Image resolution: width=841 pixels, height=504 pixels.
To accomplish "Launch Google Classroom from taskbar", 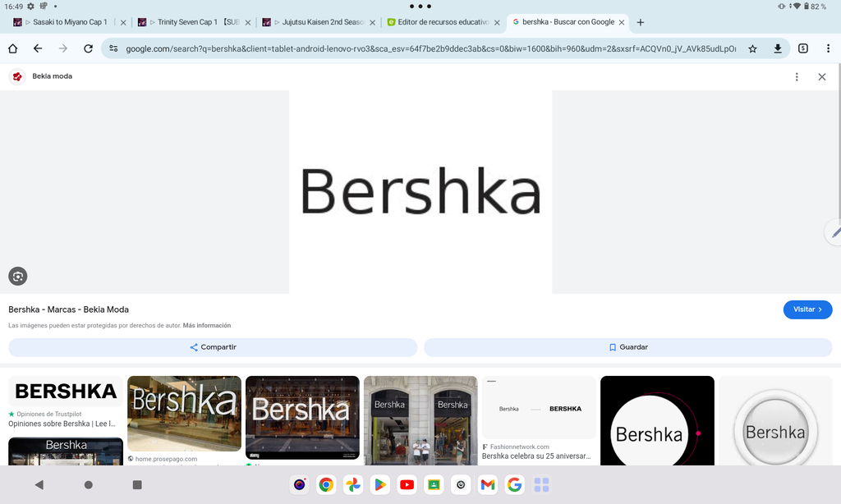I will (434, 484).
